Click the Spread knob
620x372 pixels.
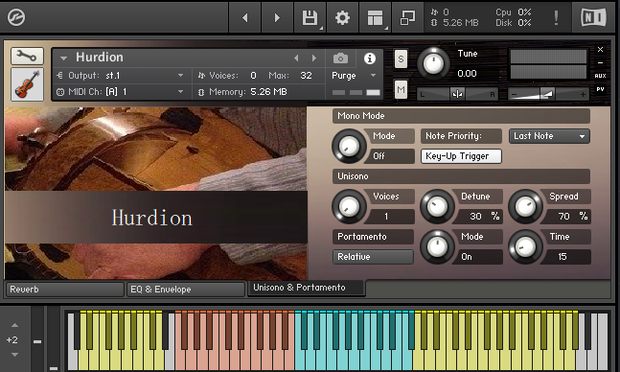pos(525,206)
